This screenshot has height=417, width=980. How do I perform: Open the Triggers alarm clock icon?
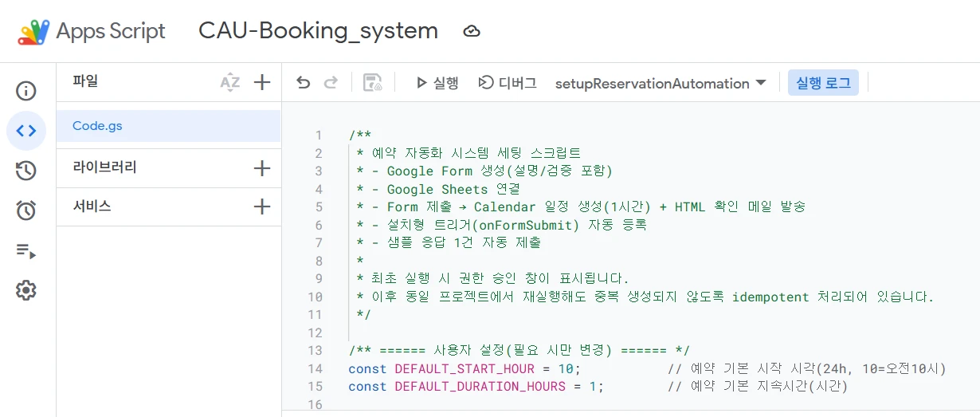pos(26,210)
